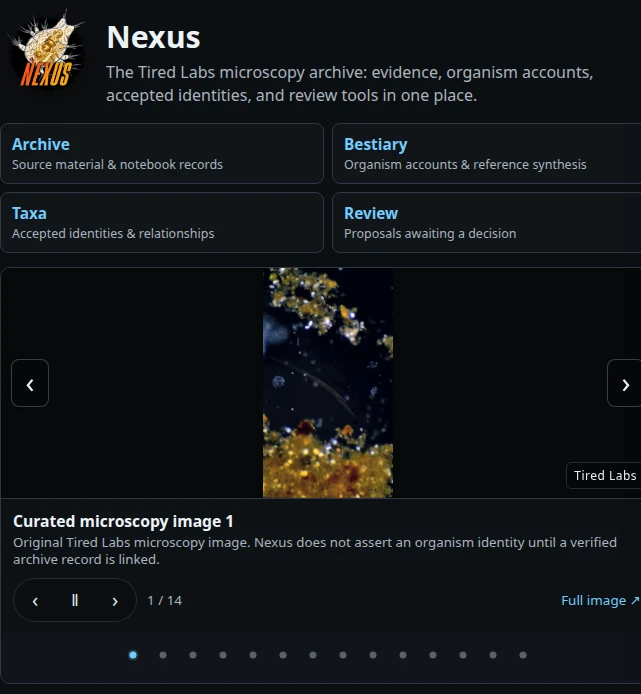Viewport: 641px width, 694px height.
Task: Jump to slide 11 via eleventh dot
Action: [433, 655]
